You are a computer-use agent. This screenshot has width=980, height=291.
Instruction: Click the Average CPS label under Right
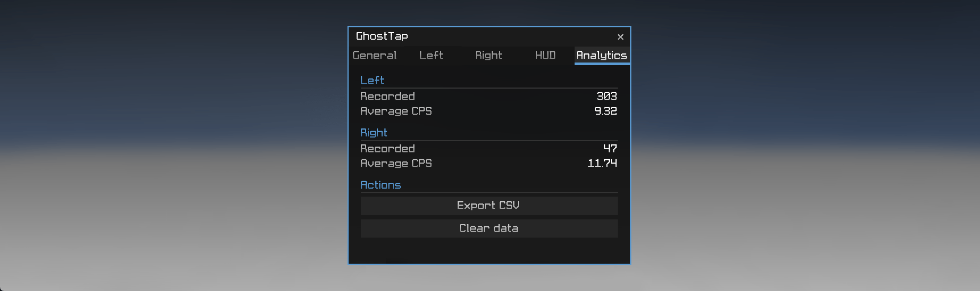tap(396, 163)
